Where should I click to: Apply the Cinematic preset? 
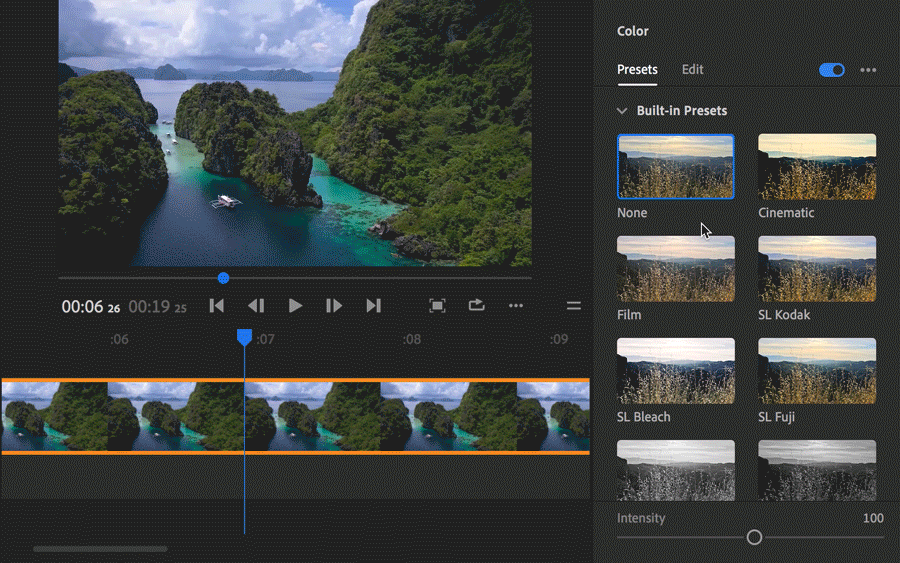tap(817, 167)
